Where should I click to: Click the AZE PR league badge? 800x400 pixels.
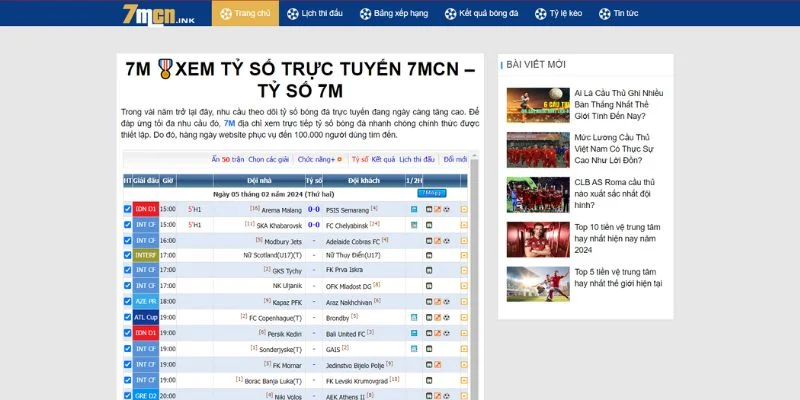[x=146, y=302]
